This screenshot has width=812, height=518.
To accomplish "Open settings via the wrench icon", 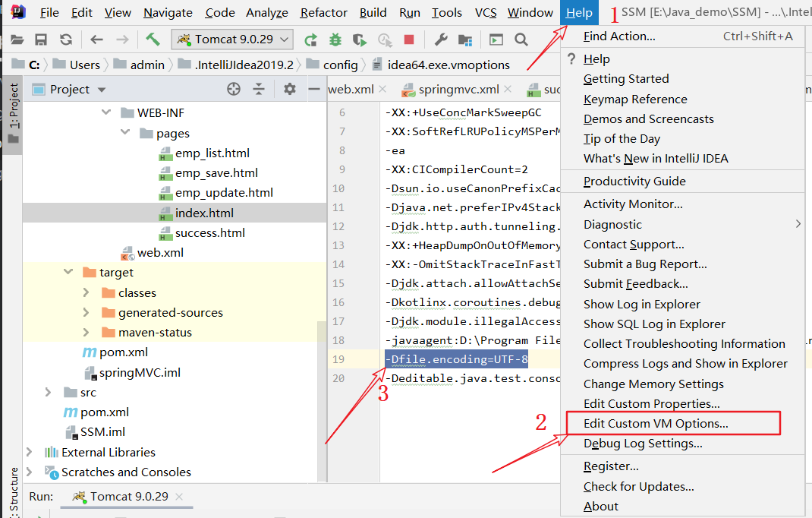I will [x=441, y=39].
